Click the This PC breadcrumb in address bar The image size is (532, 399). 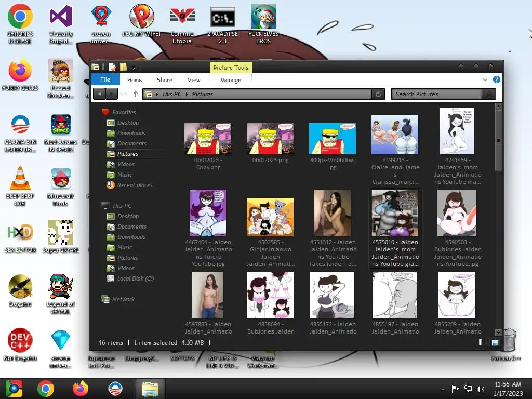171,94
